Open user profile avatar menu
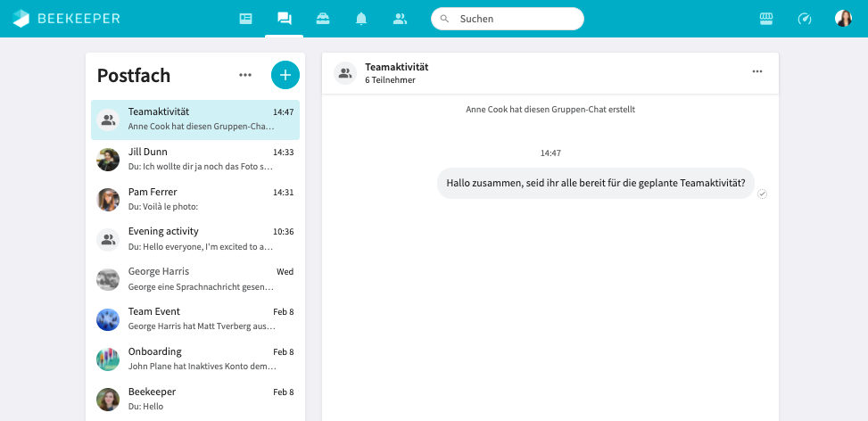Screen dimensions: 868x421 coord(843,18)
